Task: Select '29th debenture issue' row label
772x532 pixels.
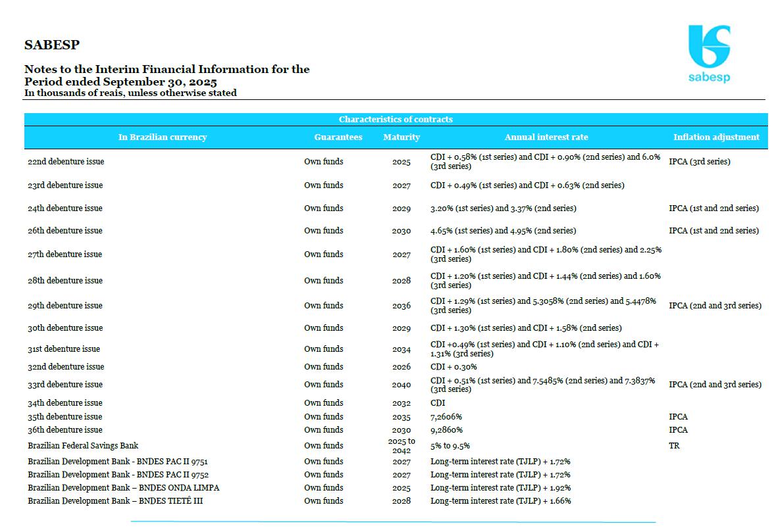Action: 65,305
